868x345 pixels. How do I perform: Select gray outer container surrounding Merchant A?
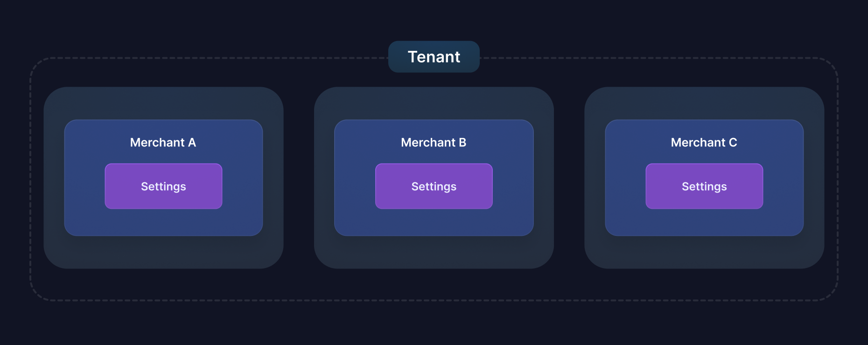(163, 253)
